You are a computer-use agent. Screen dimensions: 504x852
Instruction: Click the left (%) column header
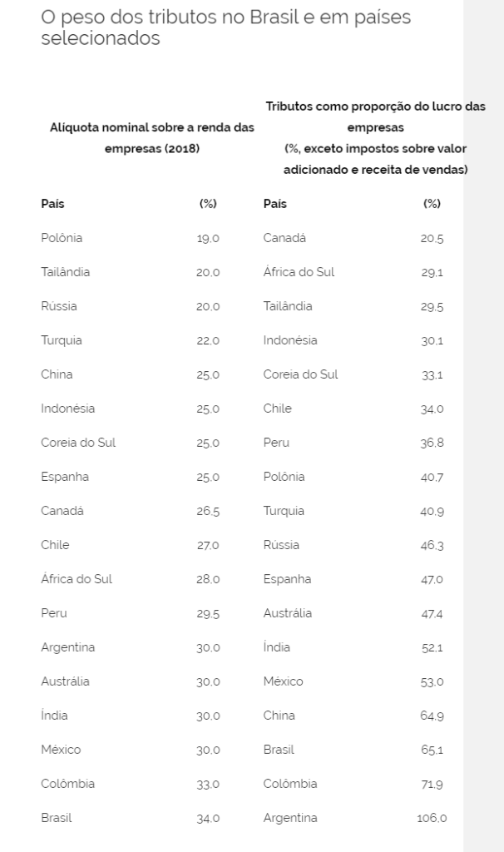(208, 204)
